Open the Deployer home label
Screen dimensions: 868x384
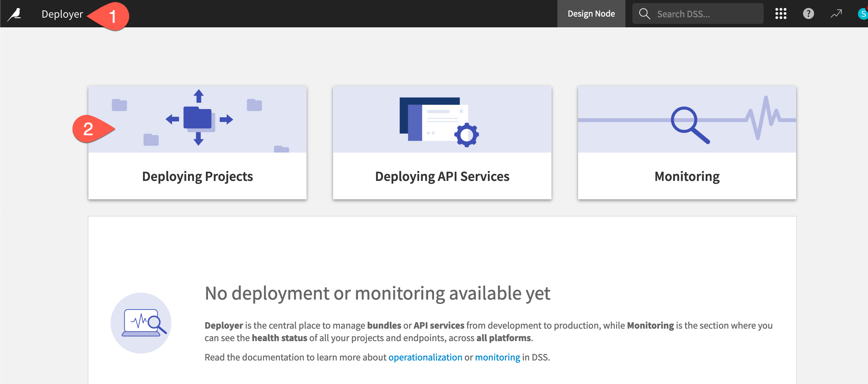coord(62,14)
